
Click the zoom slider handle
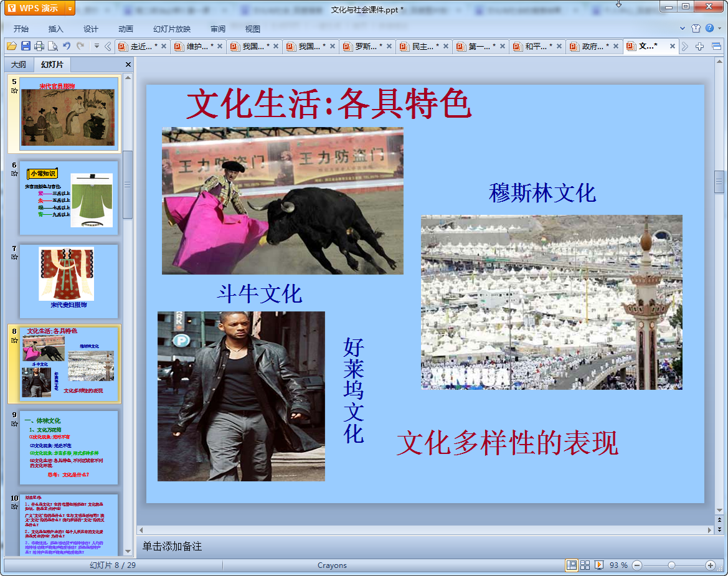(671, 565)
